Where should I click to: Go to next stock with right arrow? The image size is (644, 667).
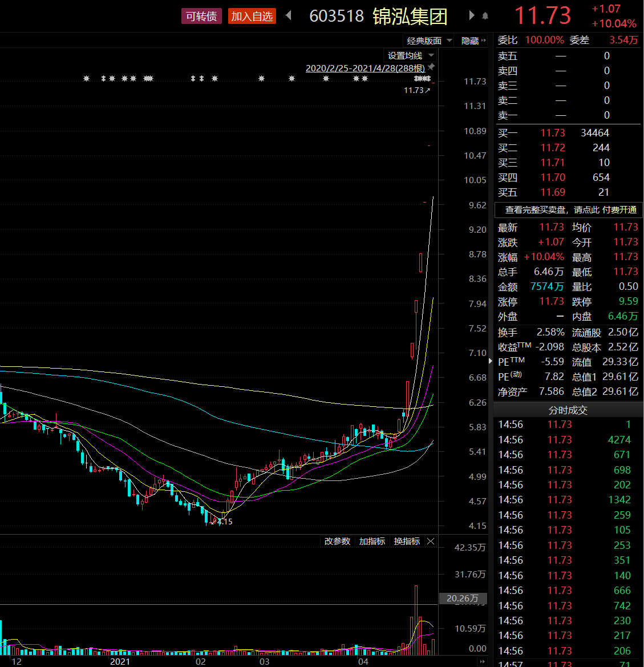click(471, 16)
